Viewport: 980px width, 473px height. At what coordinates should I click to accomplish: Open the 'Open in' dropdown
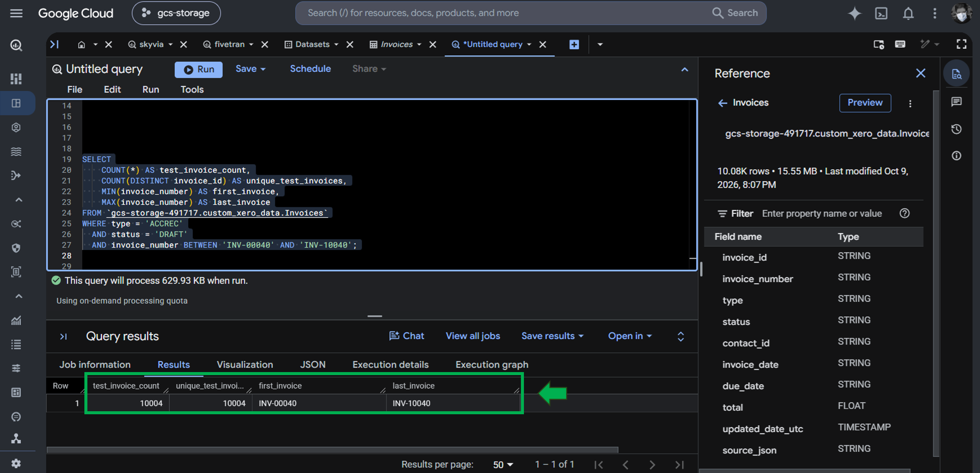point(629,336)
